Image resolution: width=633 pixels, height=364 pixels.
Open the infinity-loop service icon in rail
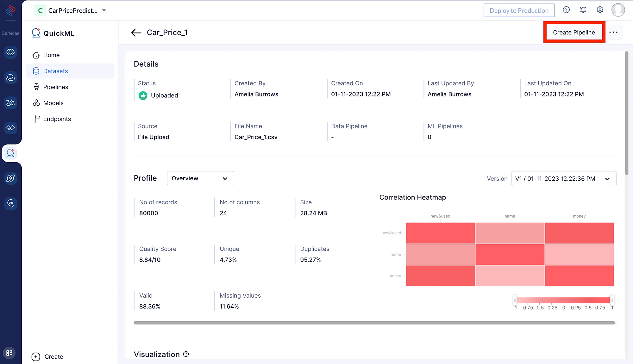(10, 128)
